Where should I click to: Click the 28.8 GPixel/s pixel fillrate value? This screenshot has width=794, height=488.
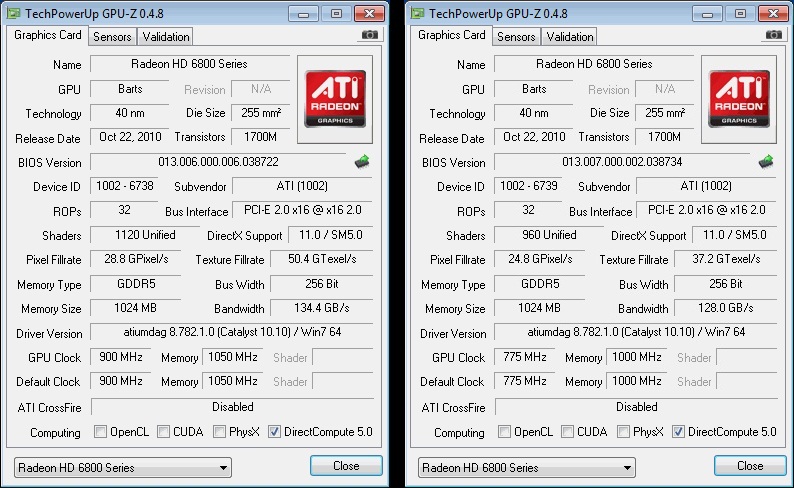coord(136,259)
